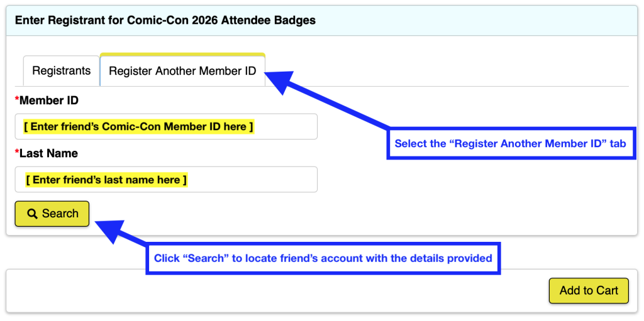This screenshot has height=321, width=644.
Task: Click the yellow highlighted friend's Member ID placeholder
Action: coord(138,127)
